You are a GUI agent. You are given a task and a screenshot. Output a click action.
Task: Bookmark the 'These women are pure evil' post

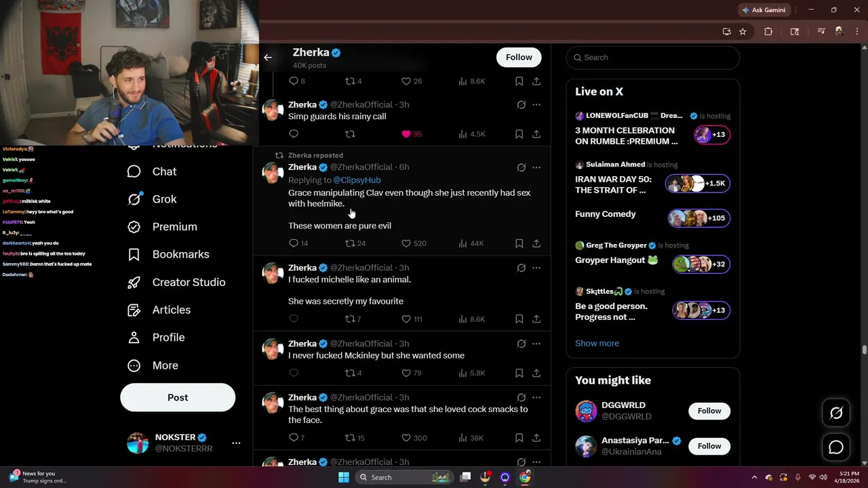coord(519,243)
